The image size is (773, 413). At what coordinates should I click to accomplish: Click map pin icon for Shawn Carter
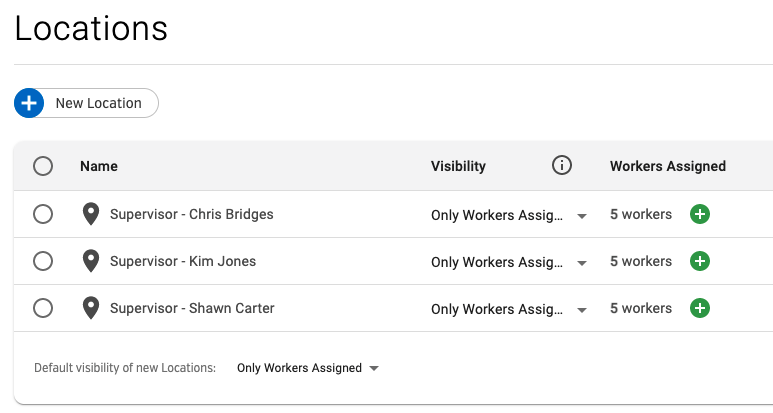[91, 308]
